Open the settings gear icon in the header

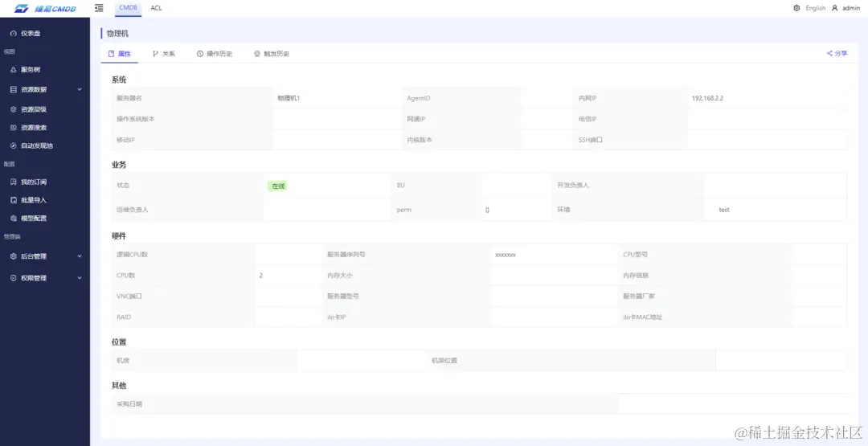pos(796,8)
